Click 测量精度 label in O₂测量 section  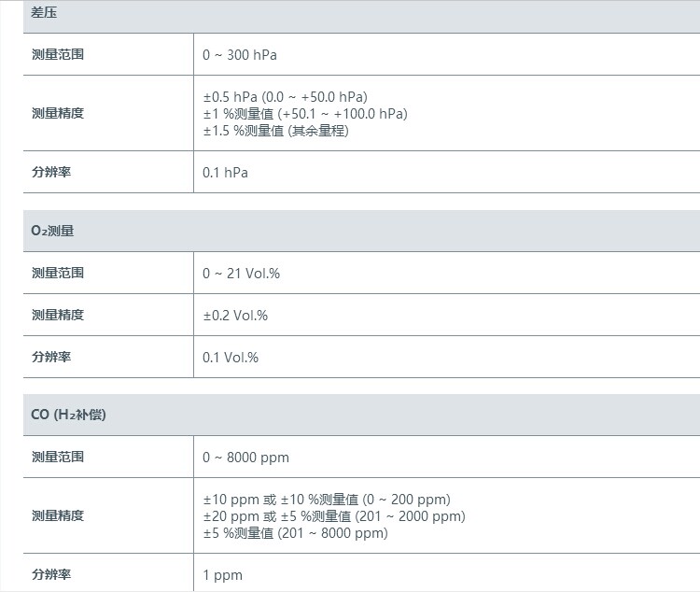[58, 316]
